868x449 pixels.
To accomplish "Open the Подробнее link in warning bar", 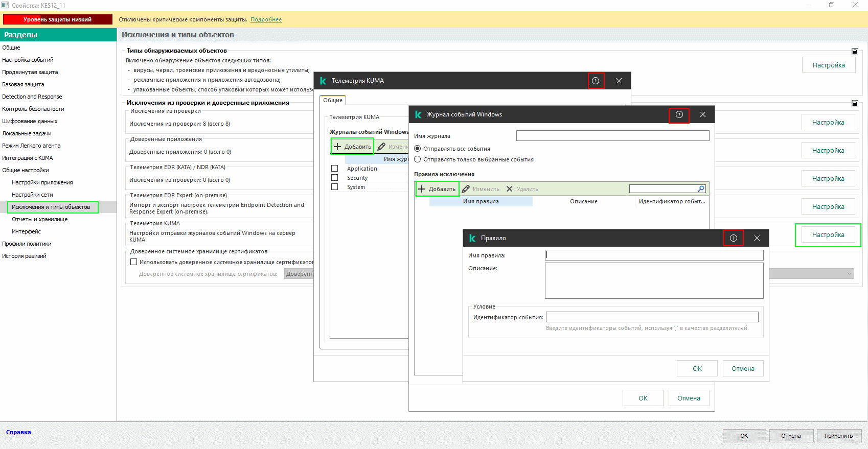I will point(266,19).
